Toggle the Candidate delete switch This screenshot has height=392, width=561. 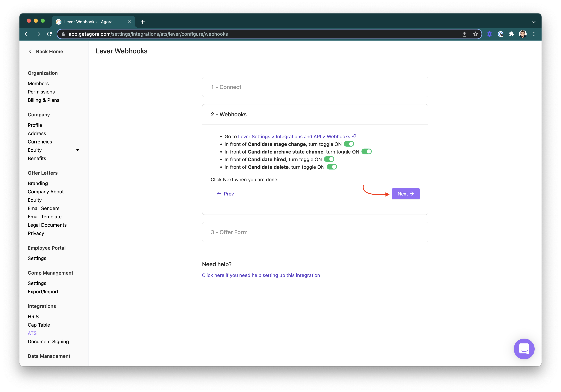[x=332, y=167]
